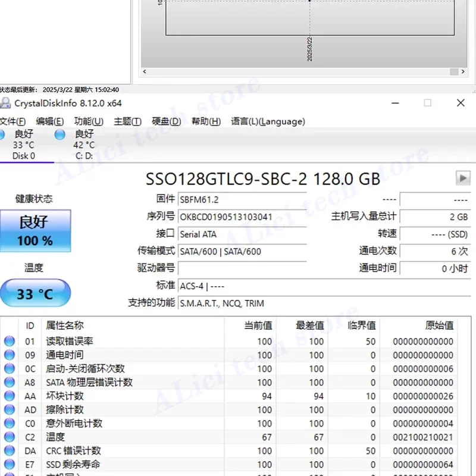Viewport: 476px width, 476px height.
Task: Click status orb for 09 通电时间
Action: coord(10,355)
